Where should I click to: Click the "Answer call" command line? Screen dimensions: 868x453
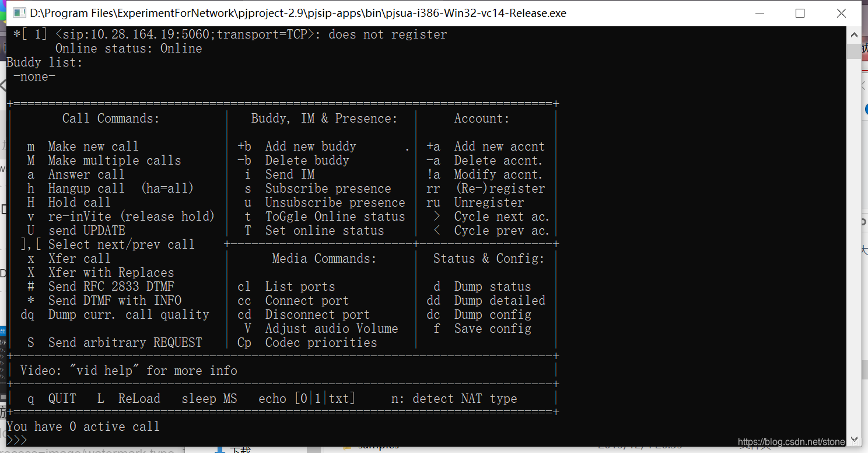(x=76, y=175)
